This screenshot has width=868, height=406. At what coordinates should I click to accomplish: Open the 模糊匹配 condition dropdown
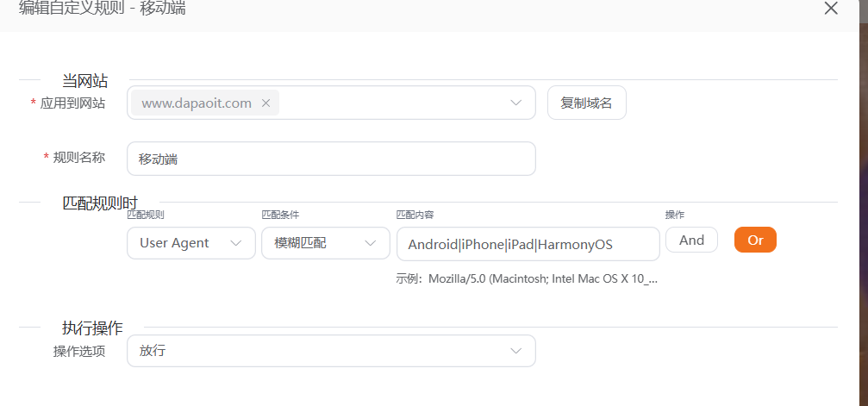326,242
